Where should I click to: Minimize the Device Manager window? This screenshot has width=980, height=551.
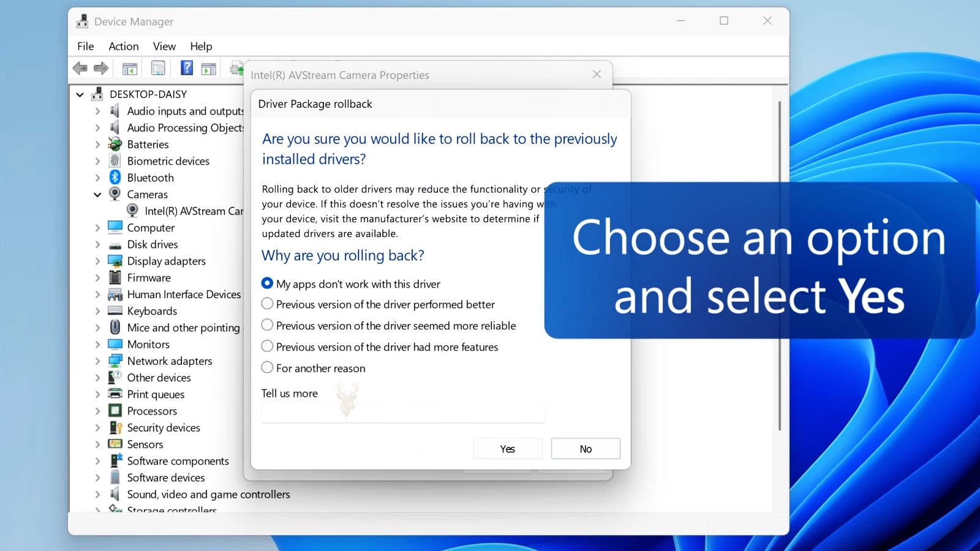pyautogui.click(x=680, y=21)
